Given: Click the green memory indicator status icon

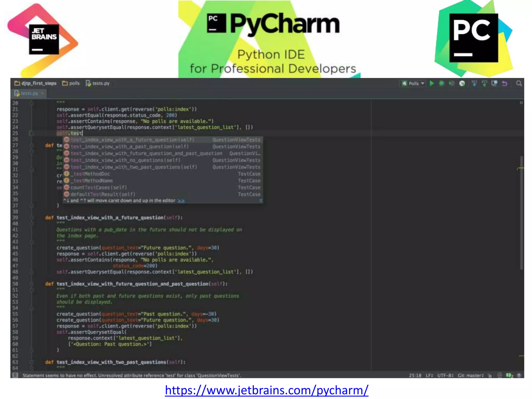Looking at the screenshot, I should pos(509,375).
